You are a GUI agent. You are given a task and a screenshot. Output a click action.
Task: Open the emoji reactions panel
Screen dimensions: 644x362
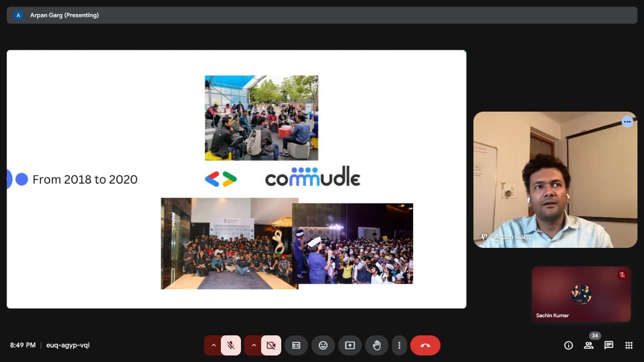pyautogui.click(x=323, y=345)
